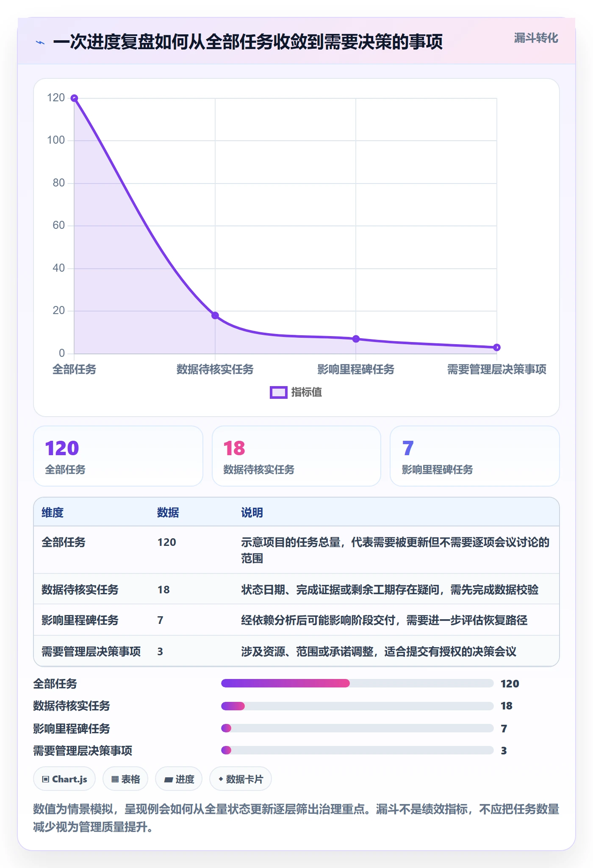Click the 需要管理层决策事项 x-axis label
This screenshot has height=868, width=593.
pyautogui.click(x=497, y=370)
